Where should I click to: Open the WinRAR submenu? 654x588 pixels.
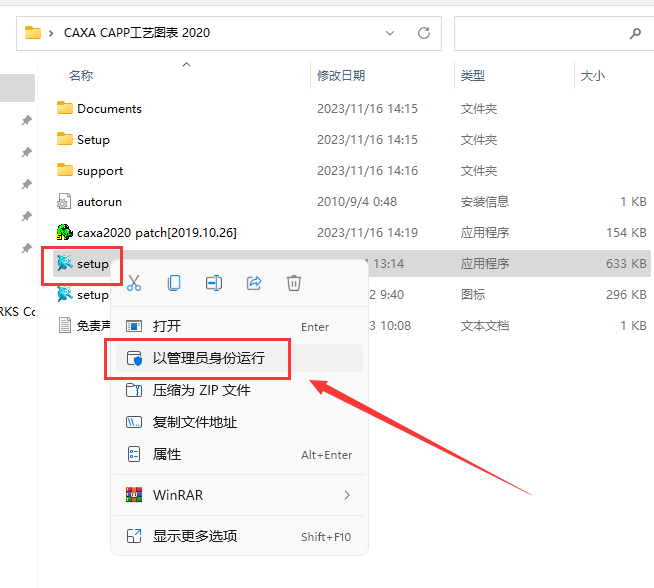click(239, 495)
